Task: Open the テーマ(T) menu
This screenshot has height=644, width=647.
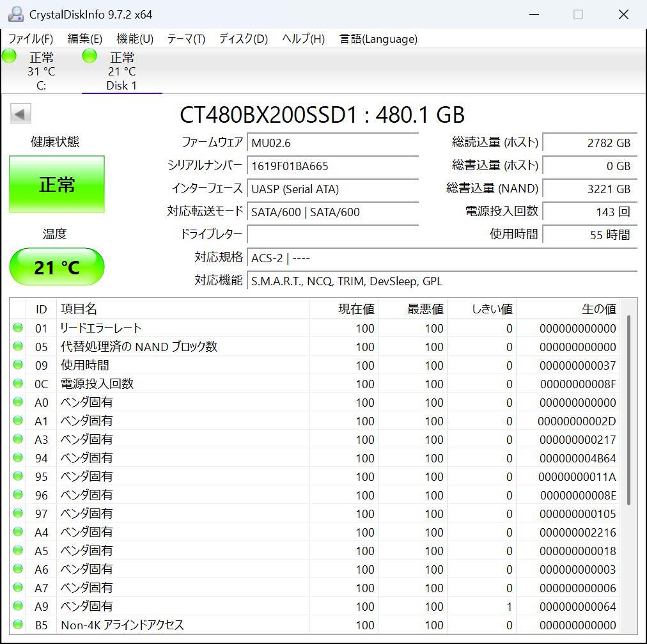Action: (185, 39)
